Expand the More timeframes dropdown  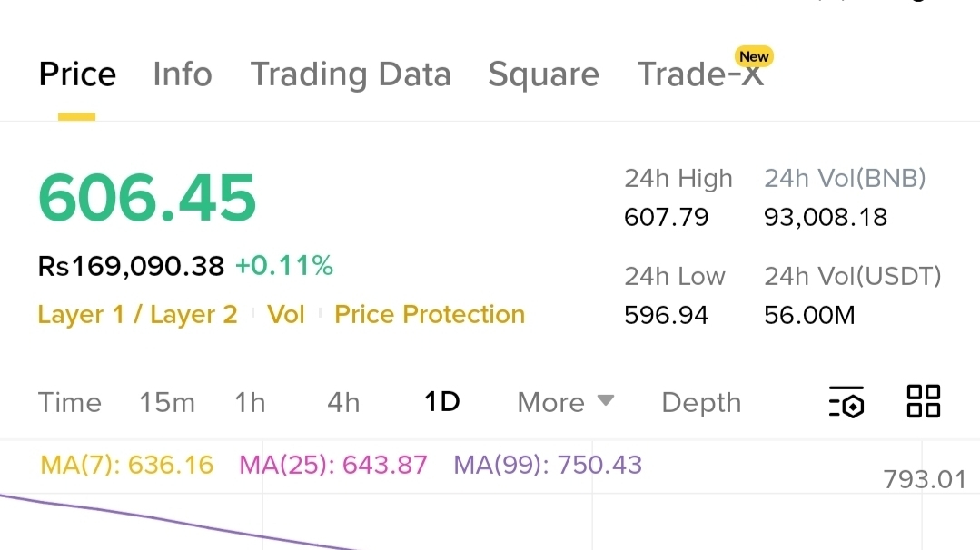(565, 402)
